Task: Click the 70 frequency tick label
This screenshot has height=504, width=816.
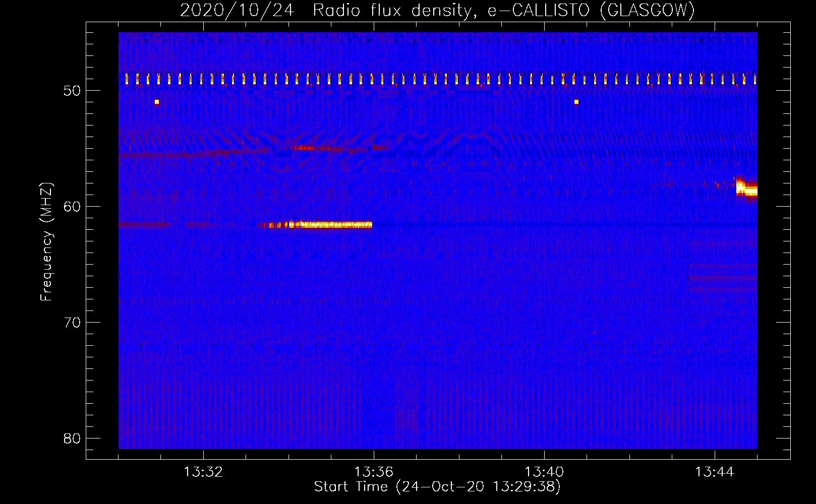Action: (x=73, y=323)
